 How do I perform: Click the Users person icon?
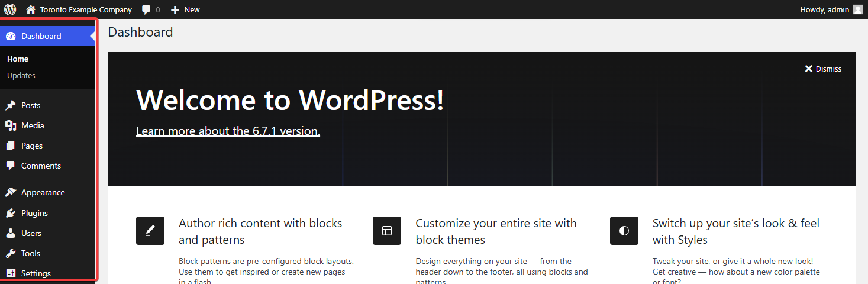(11, 233)
